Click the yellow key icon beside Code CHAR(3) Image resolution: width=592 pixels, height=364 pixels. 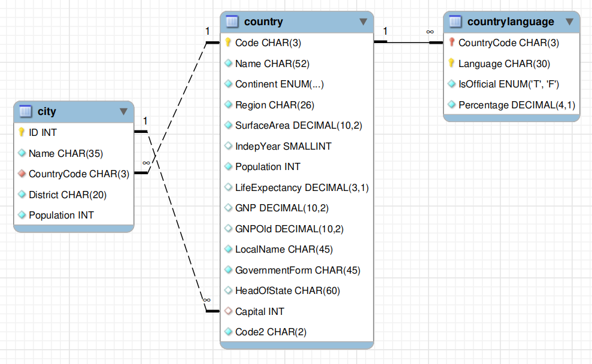click(227, 43)
